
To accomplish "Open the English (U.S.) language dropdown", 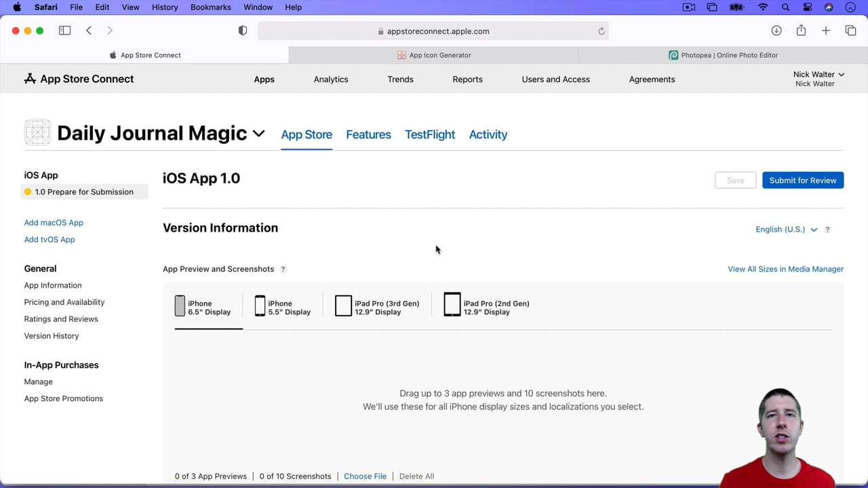I will coord(787,230).
